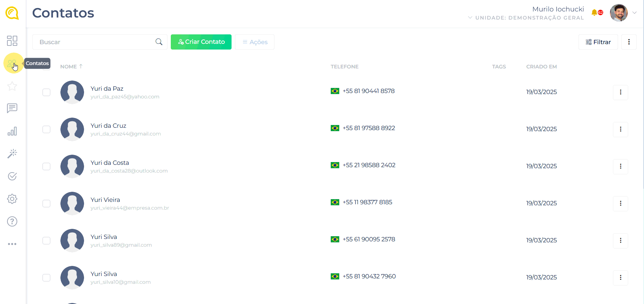Click the Filtrar button
644x304 pixels.
pos(598,42)
